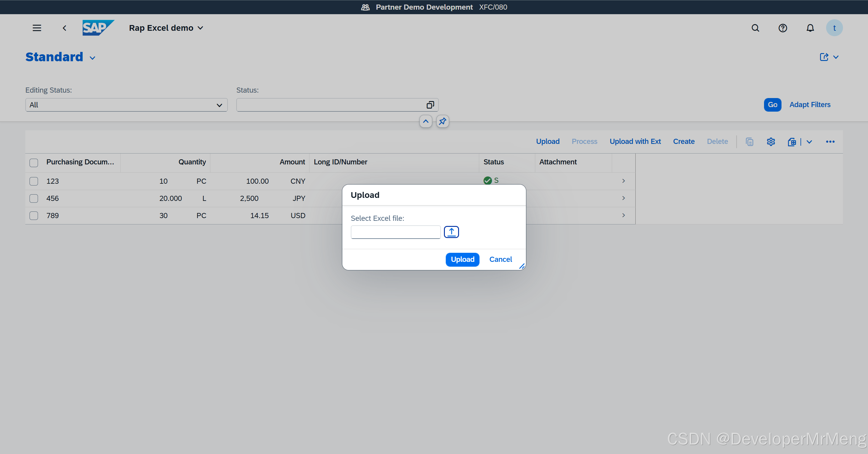Open the help question mark icon
The image size is (868, 454).
click(x=782, y=28)
